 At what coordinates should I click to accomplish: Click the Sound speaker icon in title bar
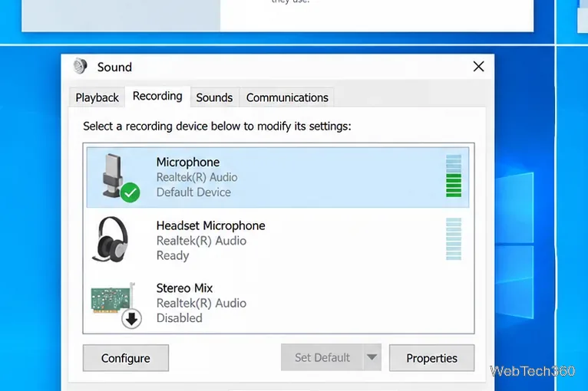click(80, 66)
